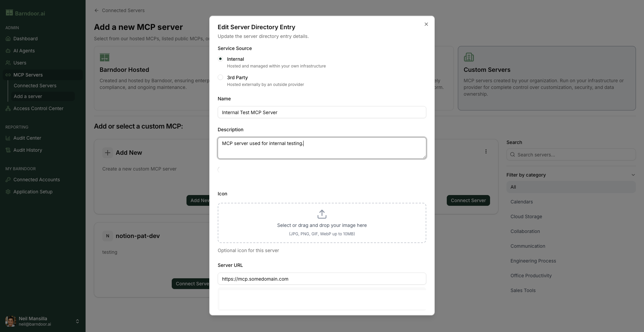The height and width of the screenshot is (332, 644).
Task: Open Audit Center via its chart icon
Action: (x=7, y=138)
